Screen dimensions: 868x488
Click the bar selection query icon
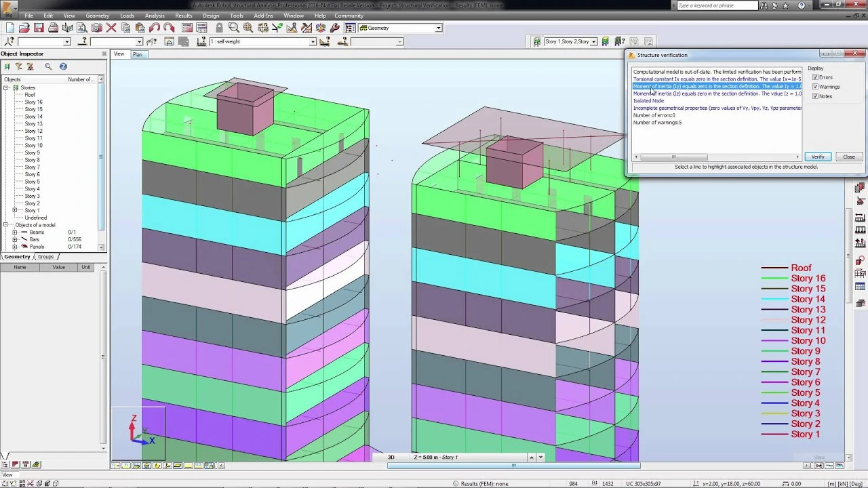81,41
